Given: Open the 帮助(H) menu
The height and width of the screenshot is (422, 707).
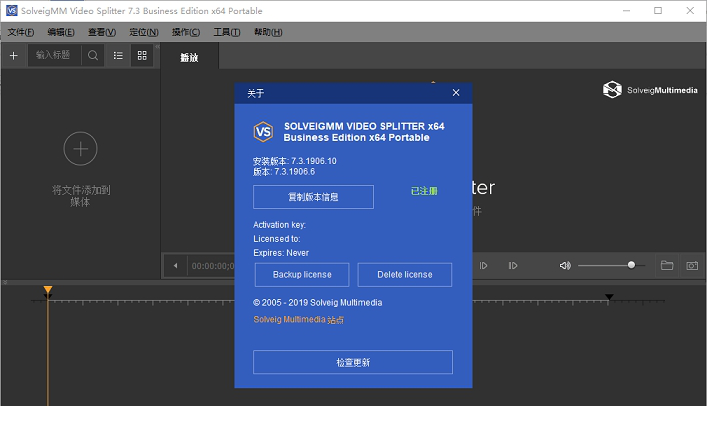Looking at the screenshot, I should point(268,32).
